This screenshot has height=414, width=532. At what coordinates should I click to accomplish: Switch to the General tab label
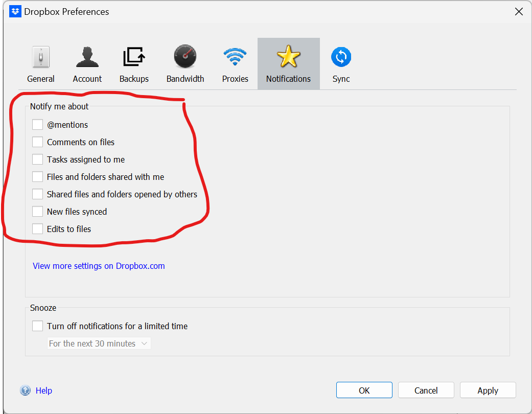tap(41, 79)
